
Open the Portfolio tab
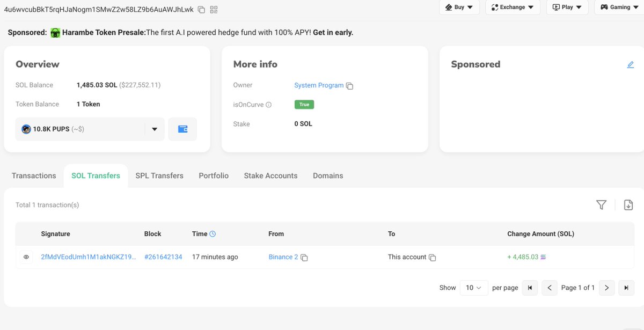214,175
